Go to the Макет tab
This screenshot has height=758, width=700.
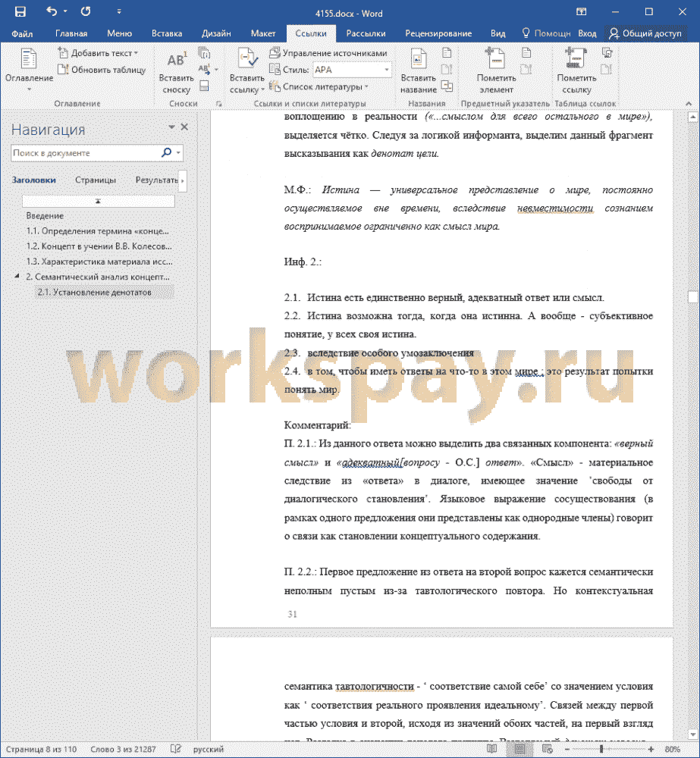[263, 33]
